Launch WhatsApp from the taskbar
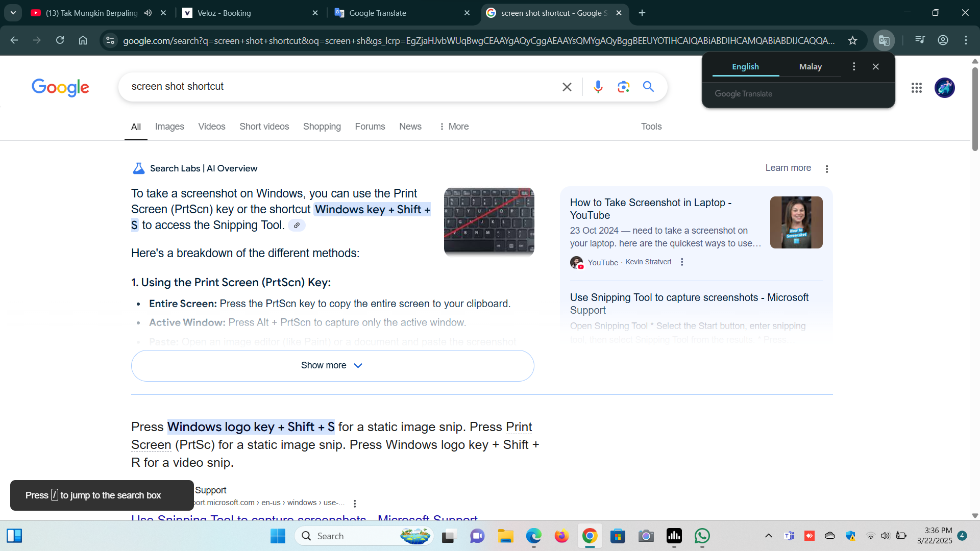 click(702, 536)
